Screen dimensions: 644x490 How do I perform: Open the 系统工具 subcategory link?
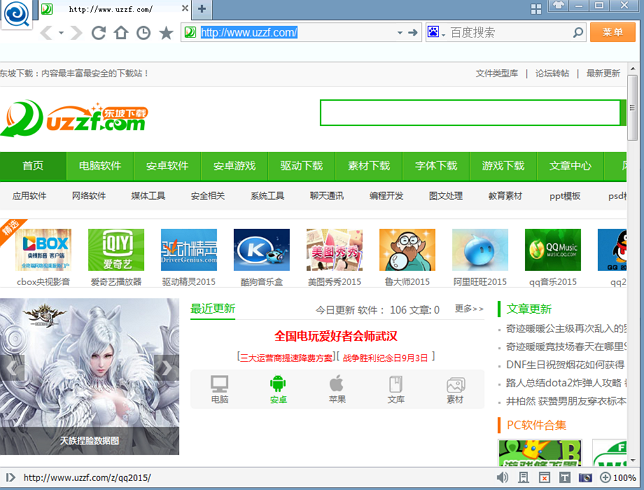coord(267,196)
